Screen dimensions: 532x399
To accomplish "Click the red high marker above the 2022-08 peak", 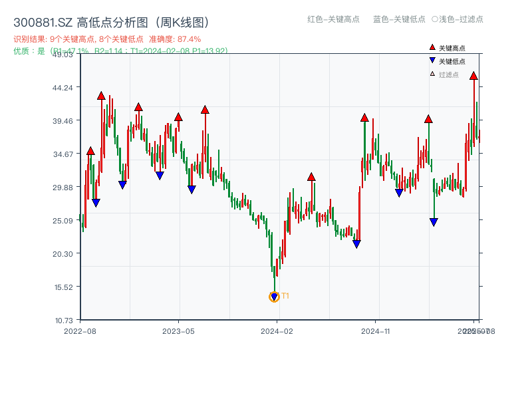I will tap(90, 152).
